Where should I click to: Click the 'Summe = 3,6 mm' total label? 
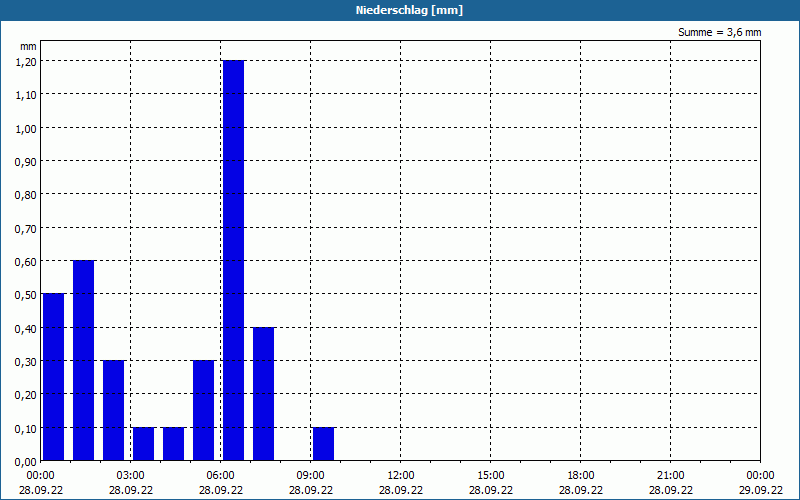[719, 32]
